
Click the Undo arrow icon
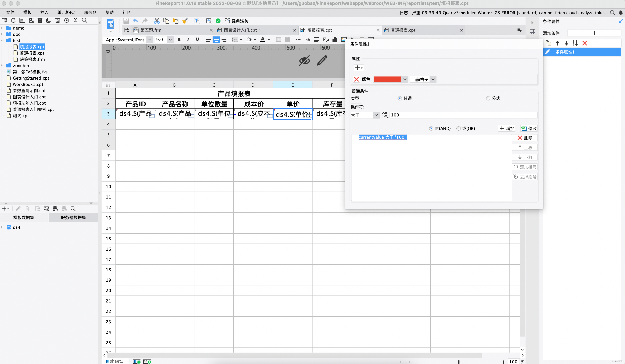pyautogui.click(x=135, y=21)
